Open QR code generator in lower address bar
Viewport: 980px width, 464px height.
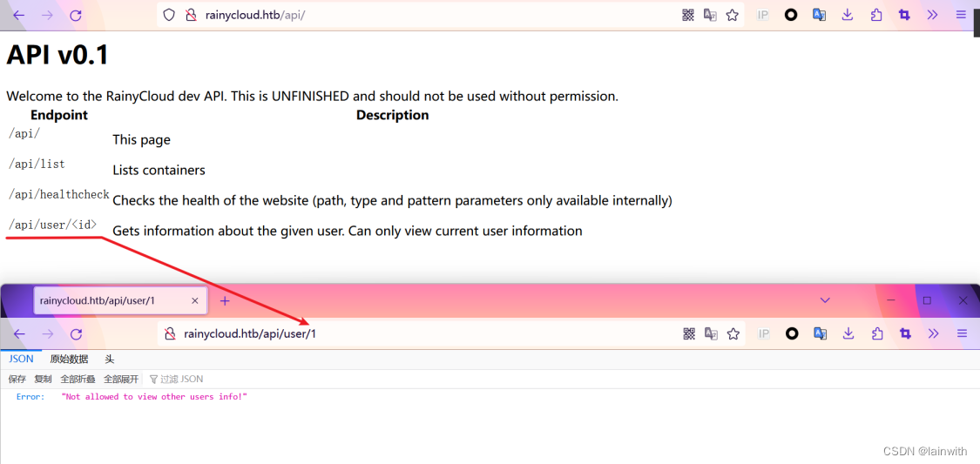pyautogui.click(x=689, y=334)
